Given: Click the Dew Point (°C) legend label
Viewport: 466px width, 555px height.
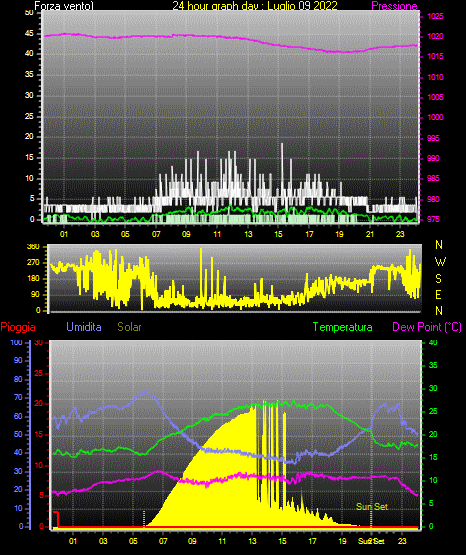Looking at the screenshot, I should click(x=427, y=327).
